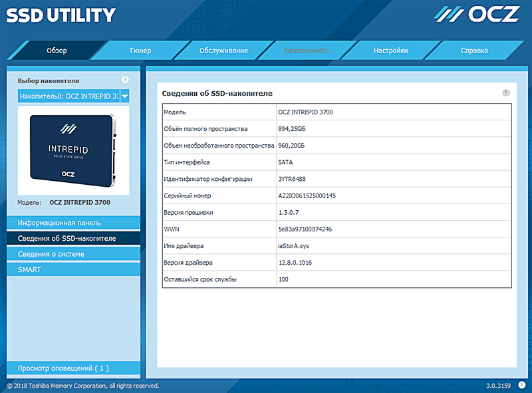Click the WWN value cell

305,229
